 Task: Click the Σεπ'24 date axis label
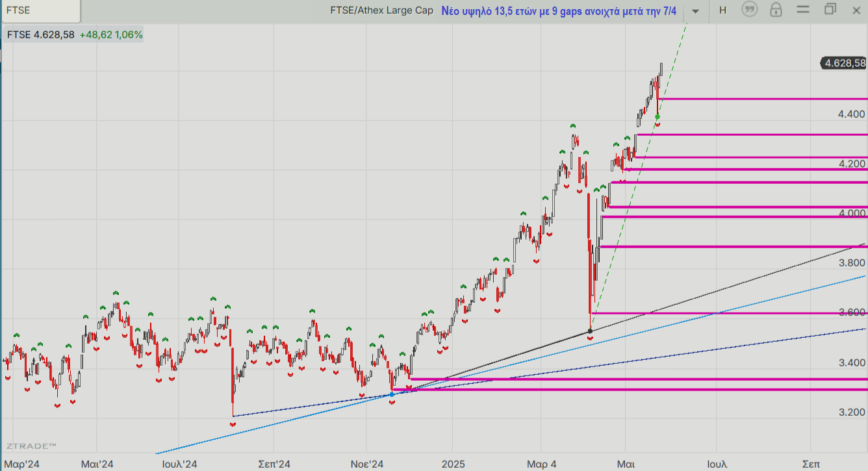click(274, 464)
